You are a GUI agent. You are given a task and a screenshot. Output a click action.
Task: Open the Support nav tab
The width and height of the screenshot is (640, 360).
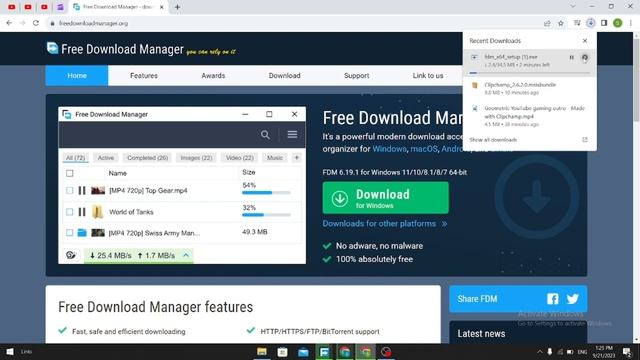356,76
